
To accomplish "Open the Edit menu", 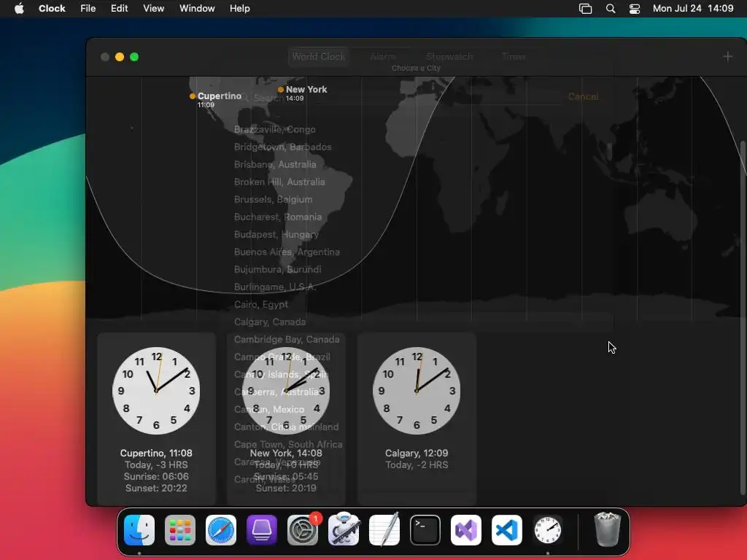I will 119,9.
